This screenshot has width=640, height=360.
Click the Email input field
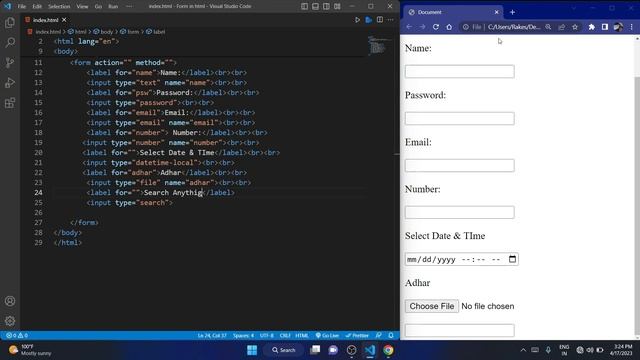click(x=460, y=165)
